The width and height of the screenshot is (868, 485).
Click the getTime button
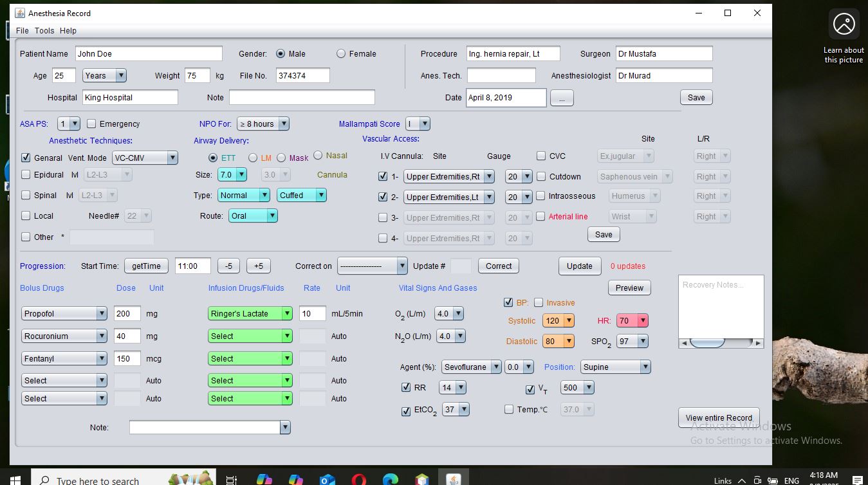click(146, 266)
